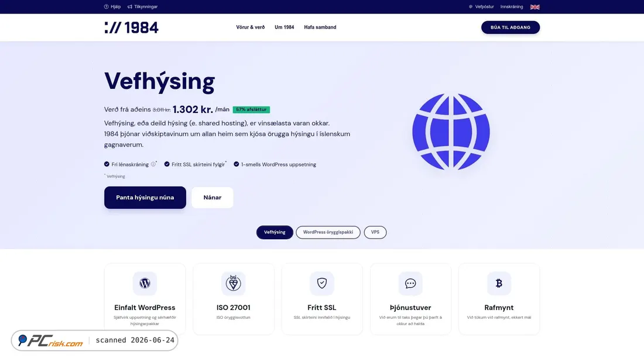
Task: Click the Vefpóstur webmail icon
Action: point(471,6)
